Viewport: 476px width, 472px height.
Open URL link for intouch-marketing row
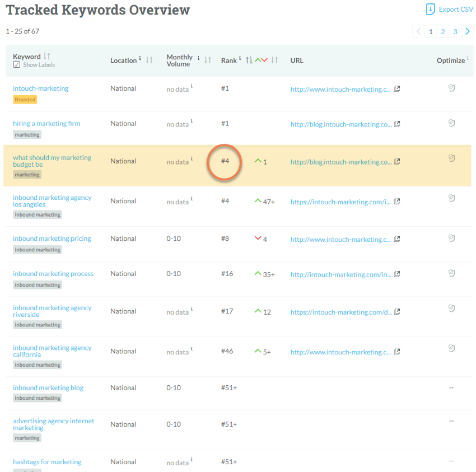[x=340, y=89]
